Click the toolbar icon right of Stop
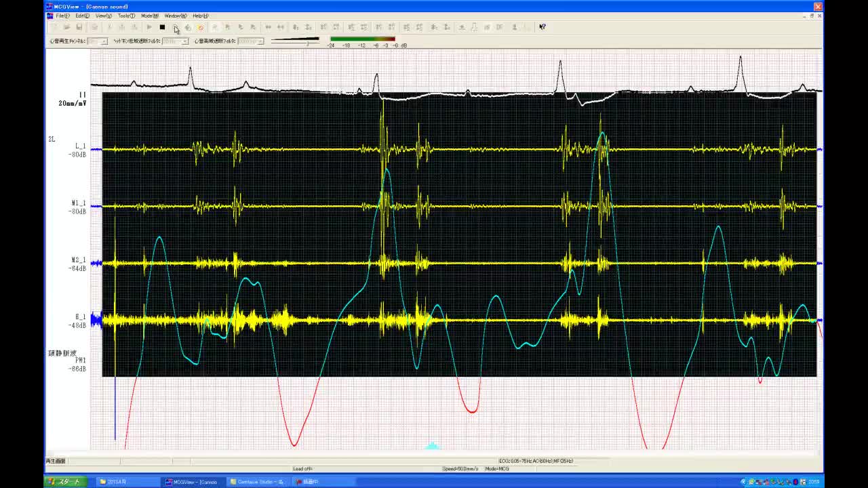Screen dimensions: 868x488 (176, 27)
